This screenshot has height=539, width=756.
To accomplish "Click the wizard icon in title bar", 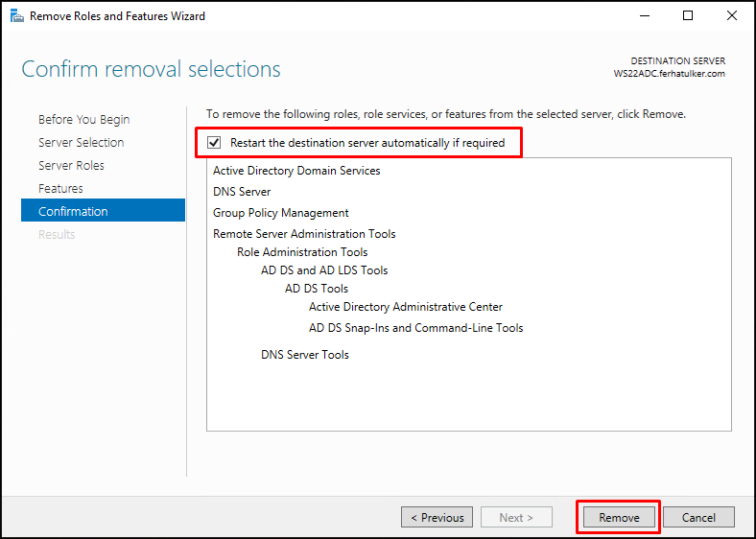I will [x=17, y=16].
